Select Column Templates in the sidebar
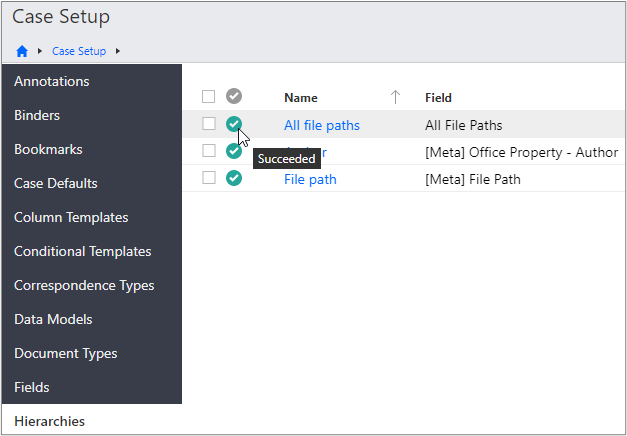 point(71,217)
